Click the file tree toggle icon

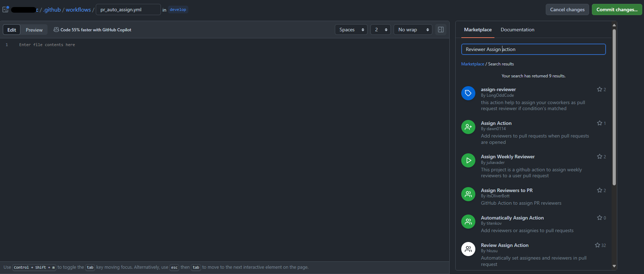pos(5,9)
